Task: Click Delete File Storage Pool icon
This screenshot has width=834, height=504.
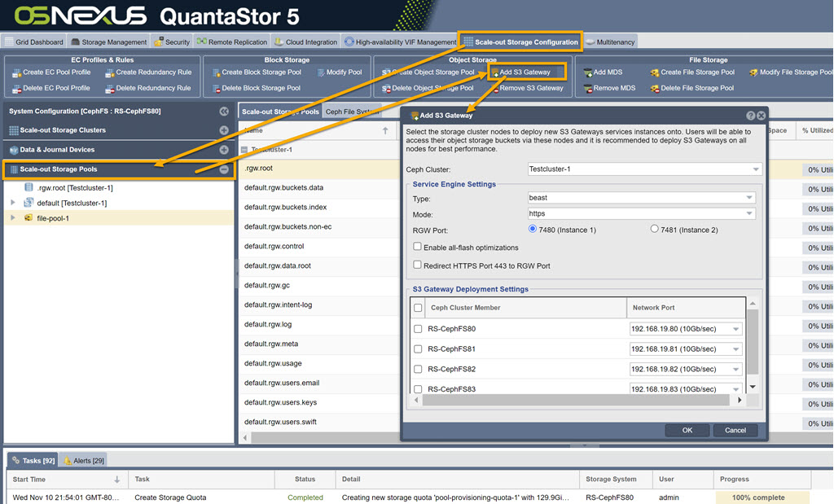Action: (654, 89)
